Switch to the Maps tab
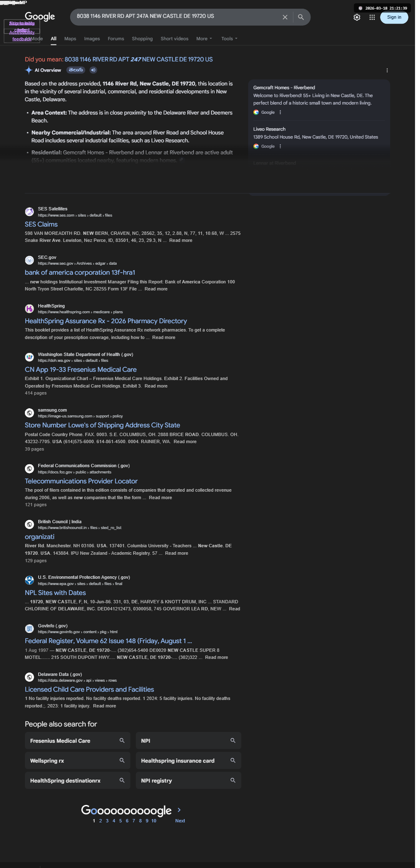Viewport: 420px width, 868px height. click(70, 39)
